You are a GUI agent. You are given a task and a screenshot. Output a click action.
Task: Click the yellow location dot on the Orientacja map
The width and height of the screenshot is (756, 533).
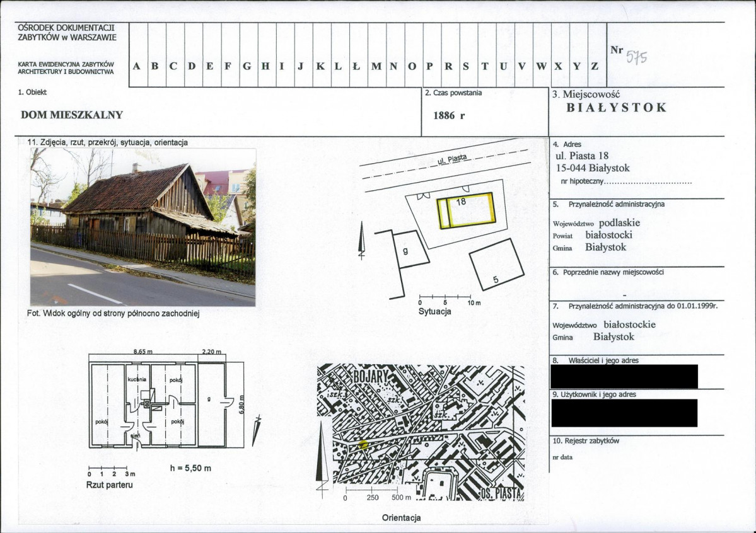(363, 444)
